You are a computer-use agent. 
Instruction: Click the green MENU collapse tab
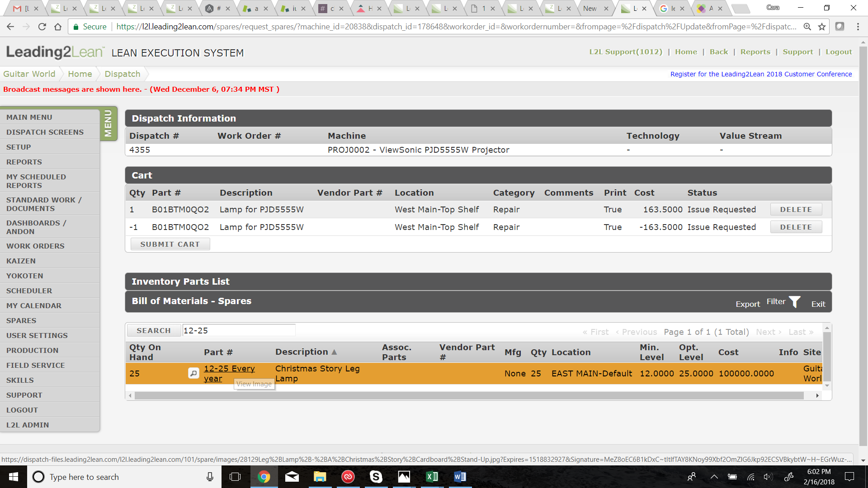108,123
